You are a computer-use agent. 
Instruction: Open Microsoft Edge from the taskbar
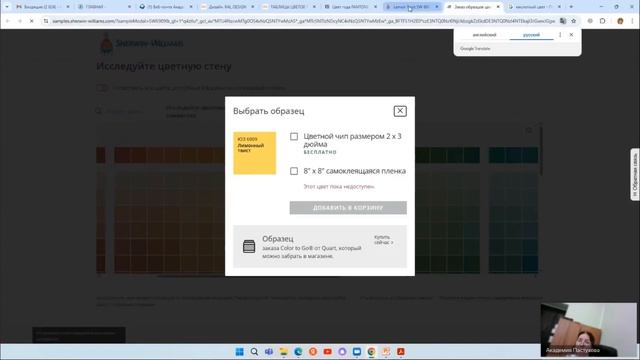(x=298, y=351)
